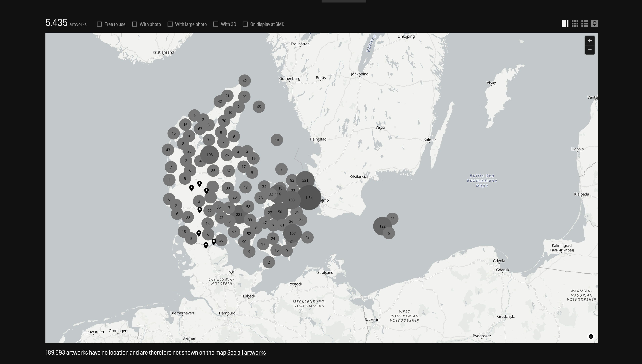Tick the With large photo checkbox
Screen dimensions: 642x364
pyautogui.click(x=170, y=24)
